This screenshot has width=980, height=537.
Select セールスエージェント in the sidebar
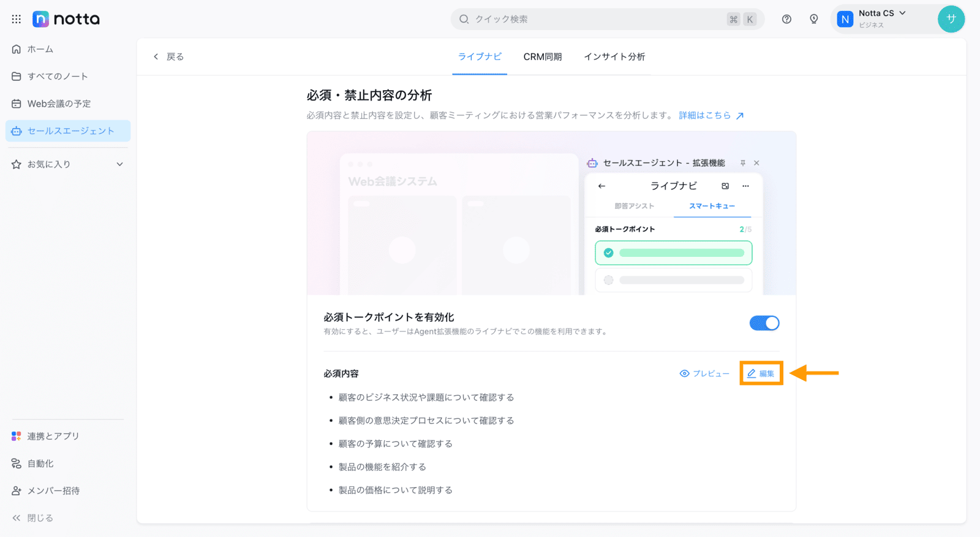click(68, 131)
